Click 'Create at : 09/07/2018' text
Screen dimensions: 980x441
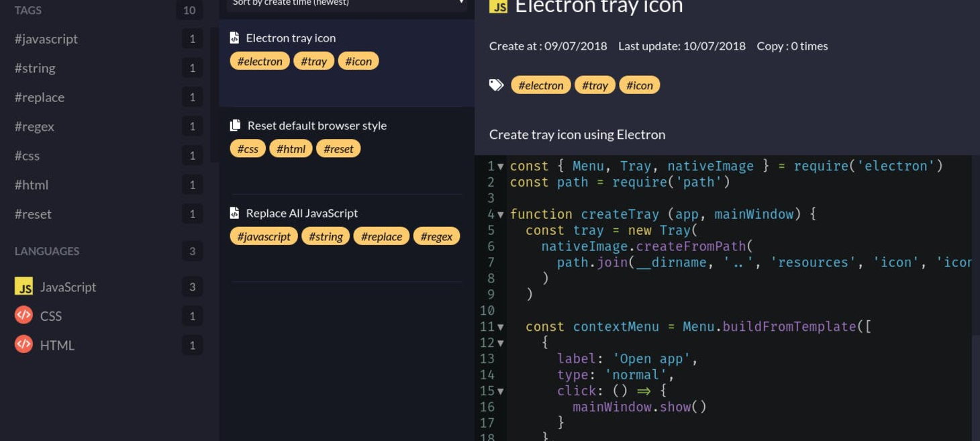point(548,46)
